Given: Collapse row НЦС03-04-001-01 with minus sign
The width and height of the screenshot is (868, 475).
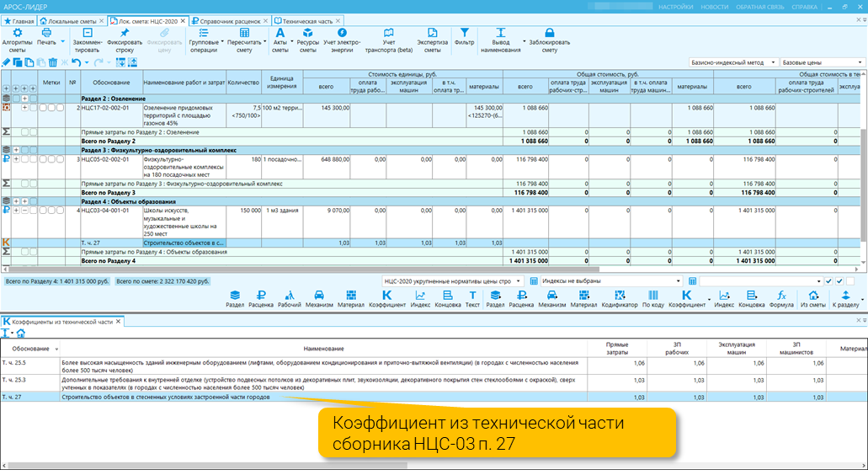Looking at the screenshot, I should coord(25,211).
